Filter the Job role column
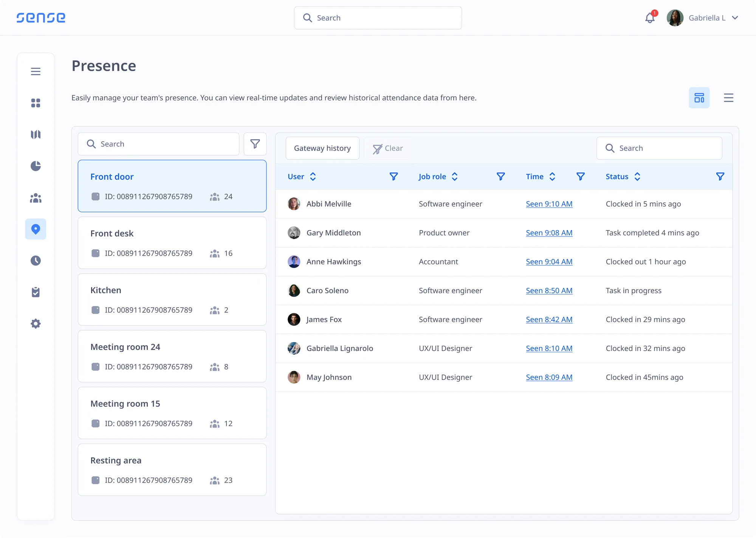 [500, 176]
